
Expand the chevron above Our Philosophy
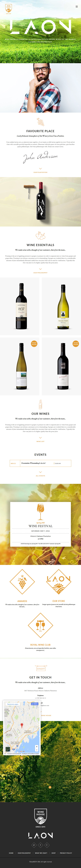[40, 269]
